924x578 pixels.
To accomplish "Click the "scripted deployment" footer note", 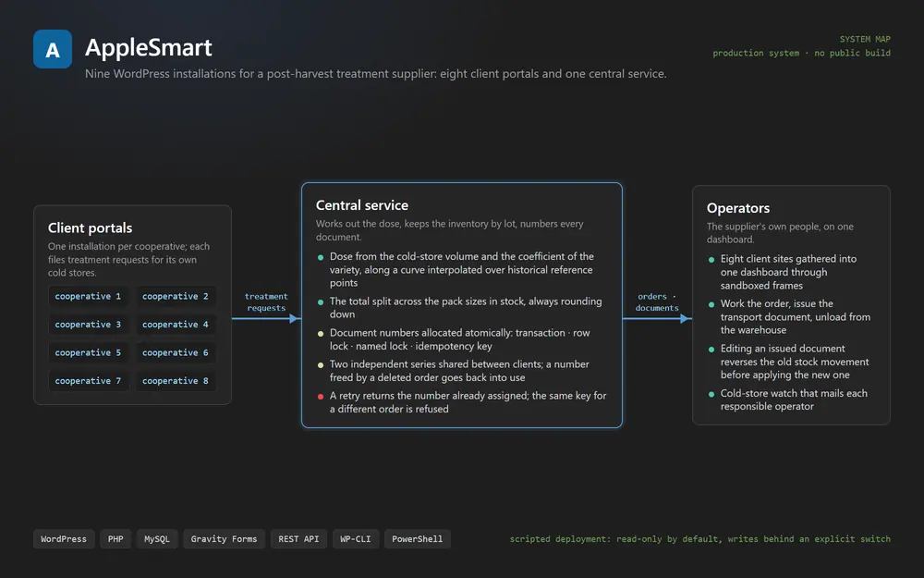I will [700, 539].
